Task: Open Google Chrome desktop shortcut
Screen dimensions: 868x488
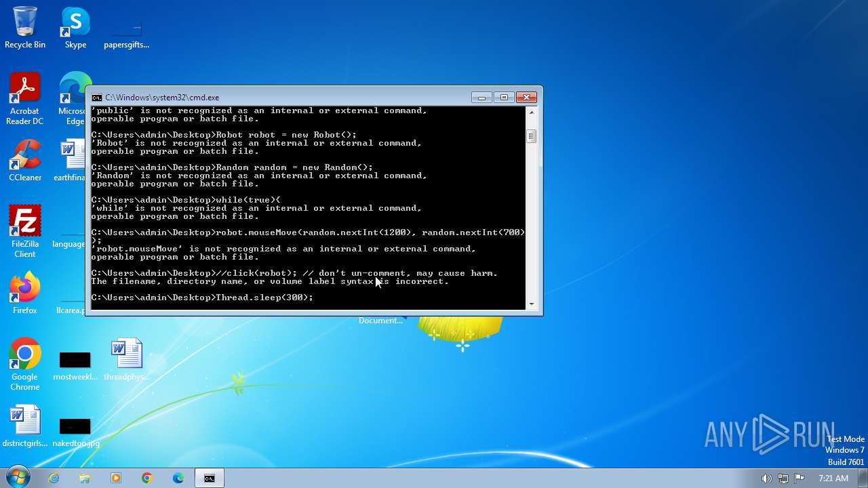Action: [x=25, y=364]
